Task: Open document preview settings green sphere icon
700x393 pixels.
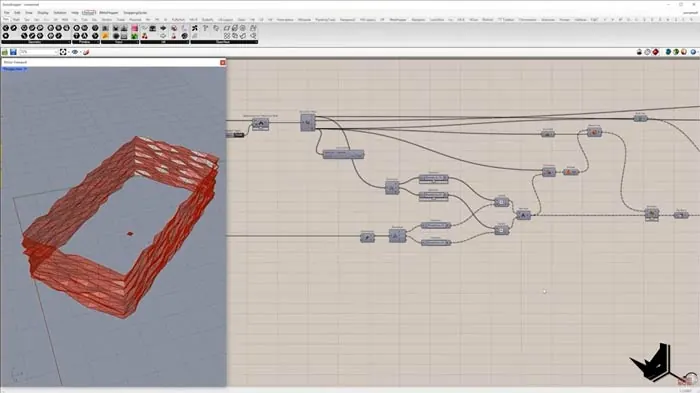Action: tap(676, 52)
